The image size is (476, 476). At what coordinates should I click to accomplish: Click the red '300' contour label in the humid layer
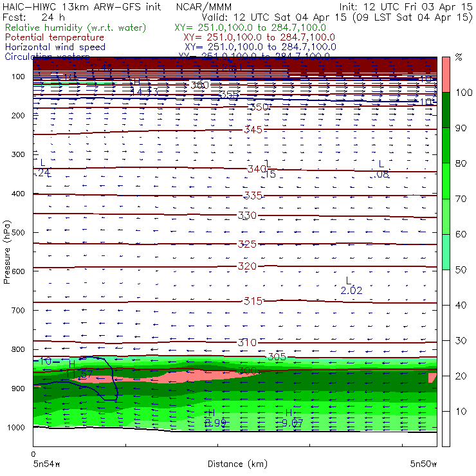[247, 371]
